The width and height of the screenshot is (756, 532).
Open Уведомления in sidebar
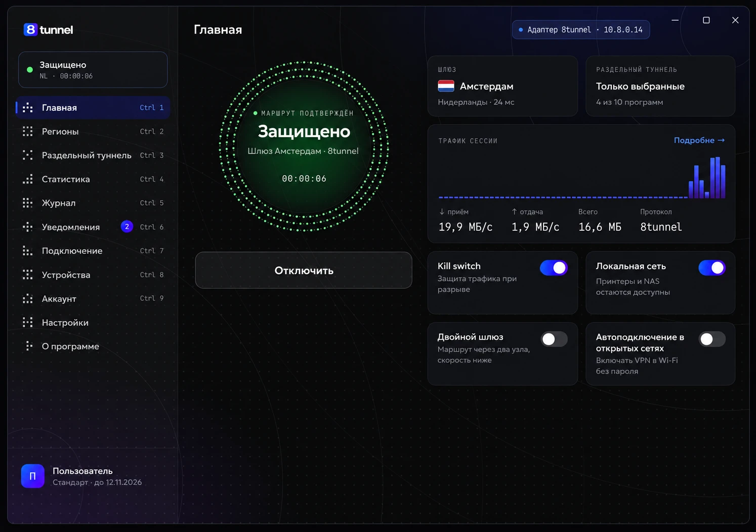93,227
